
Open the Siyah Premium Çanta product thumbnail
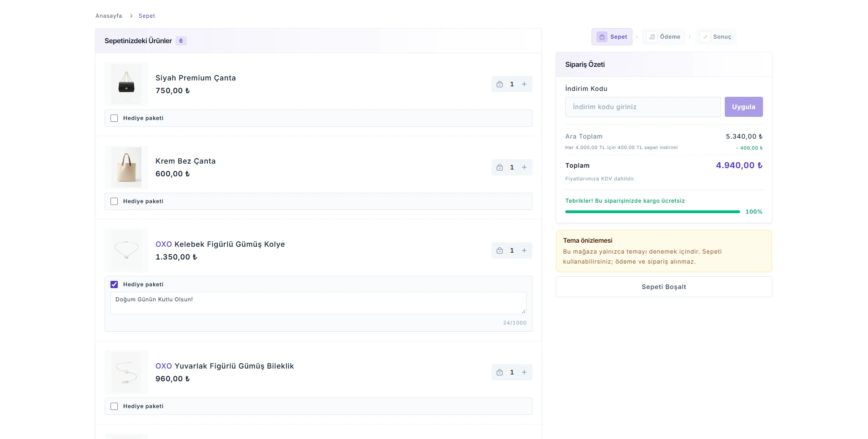point(126,84)
